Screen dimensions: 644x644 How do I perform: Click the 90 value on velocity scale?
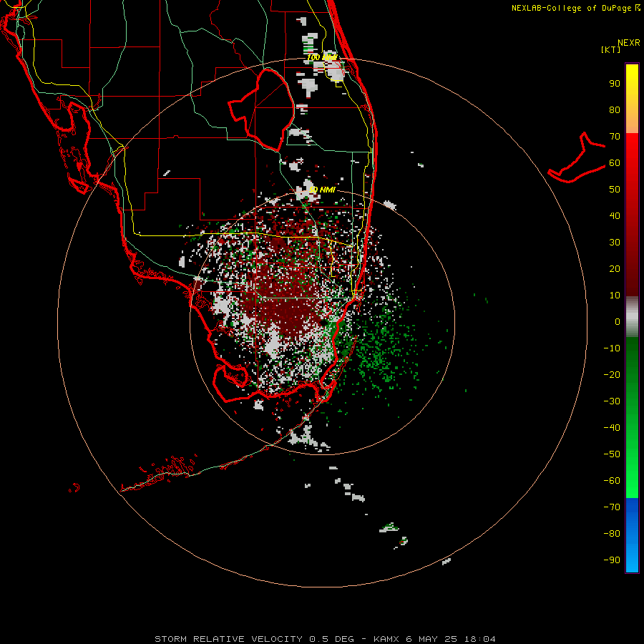[x=615, y=84]
